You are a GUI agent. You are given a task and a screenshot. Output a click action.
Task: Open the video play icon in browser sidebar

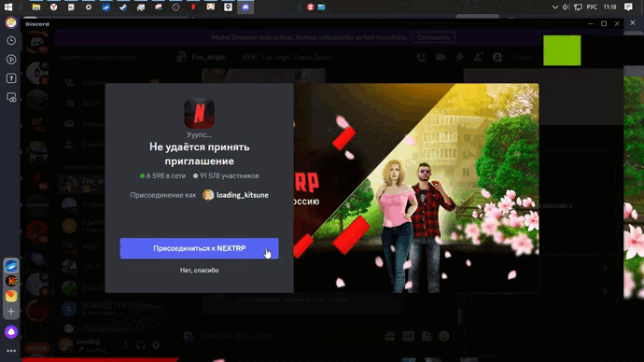pyautogui.click(x=11, y=60)
